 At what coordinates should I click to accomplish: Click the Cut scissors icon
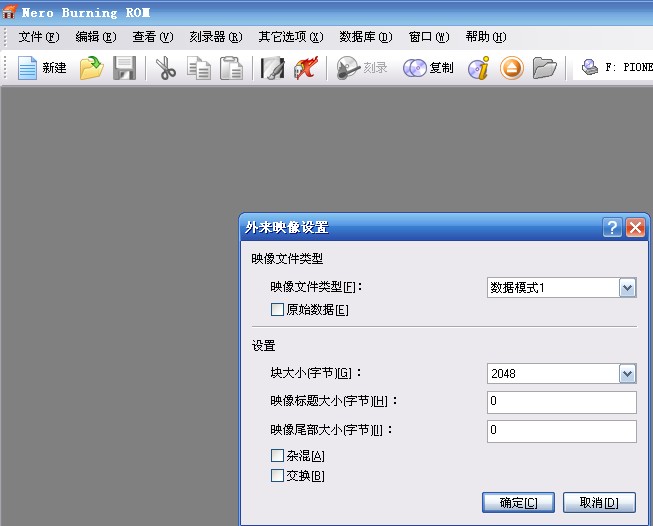(165, 68)
